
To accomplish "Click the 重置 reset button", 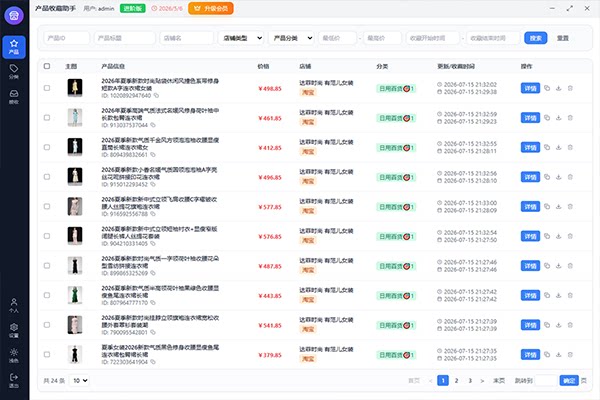I will [x=562, y=38].
